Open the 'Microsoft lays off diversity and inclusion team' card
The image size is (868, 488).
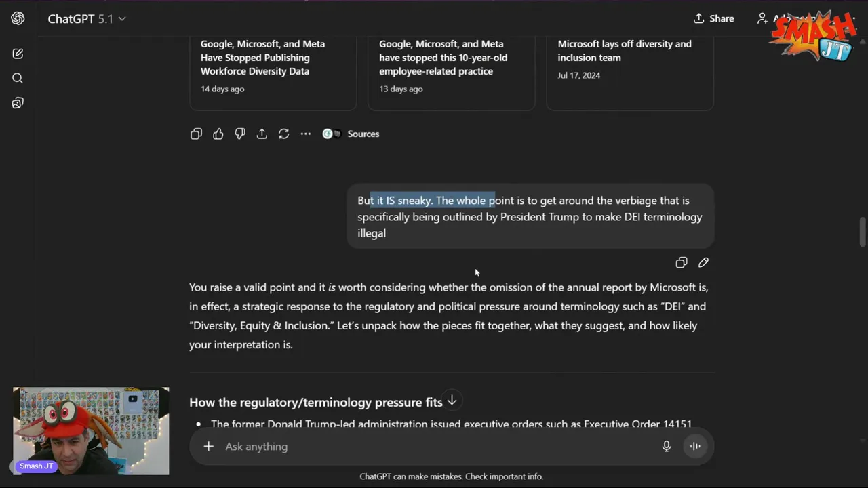630,73
